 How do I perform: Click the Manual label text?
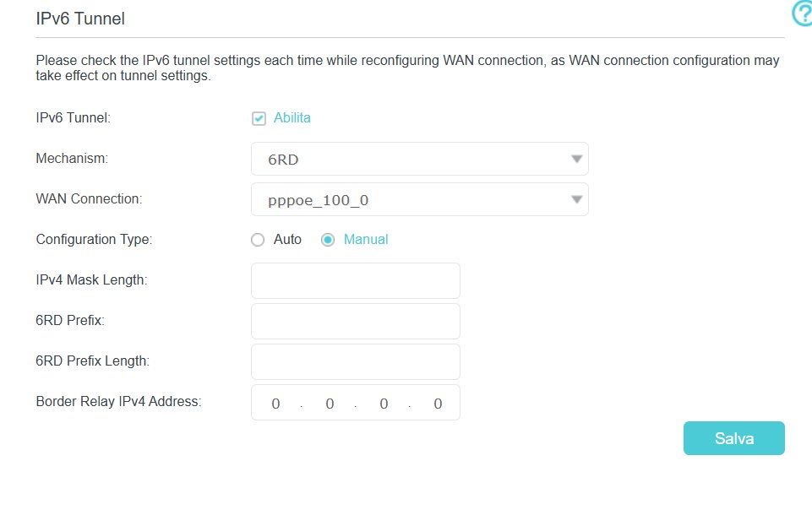tap(366, 239)
